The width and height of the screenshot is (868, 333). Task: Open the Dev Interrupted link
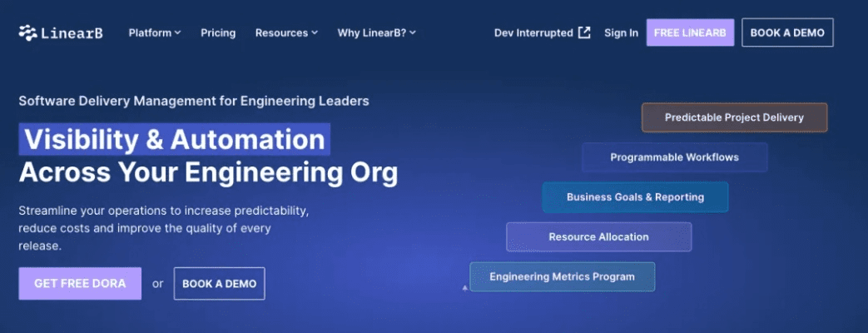pos(533,33)
